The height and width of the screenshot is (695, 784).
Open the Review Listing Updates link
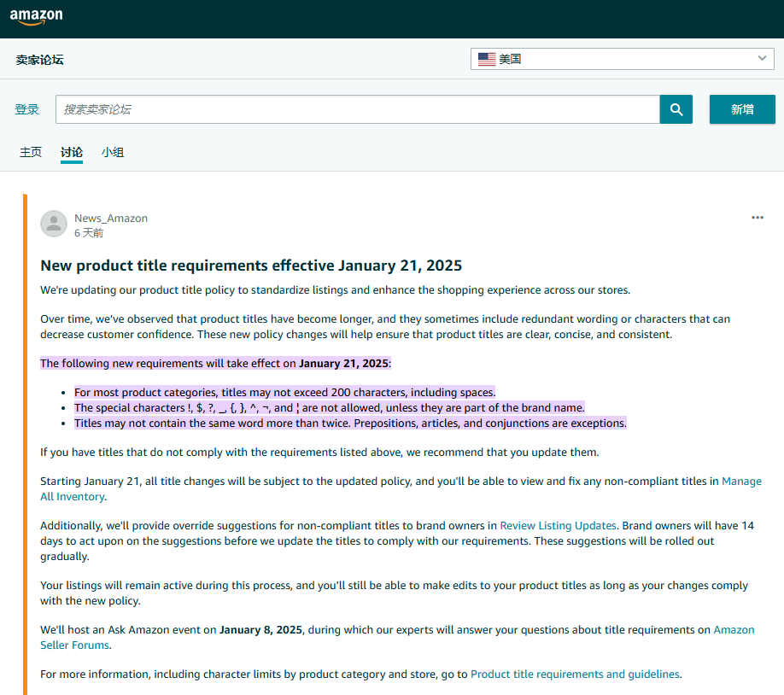click(x=558, y=525)
